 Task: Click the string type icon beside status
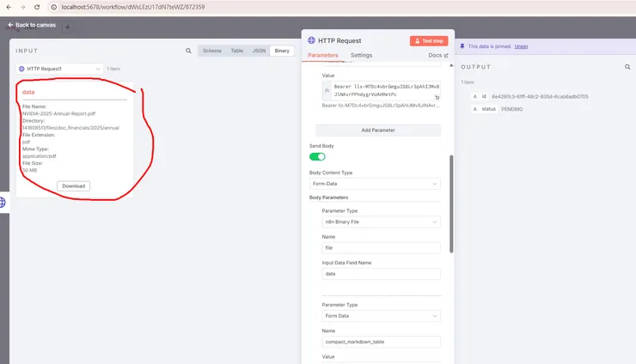pos(475,109)
